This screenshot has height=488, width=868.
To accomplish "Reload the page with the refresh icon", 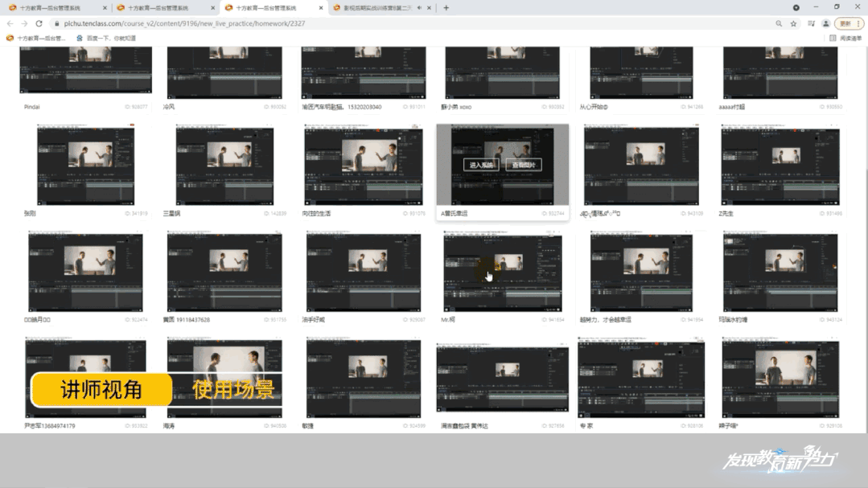I will [39, 24].
